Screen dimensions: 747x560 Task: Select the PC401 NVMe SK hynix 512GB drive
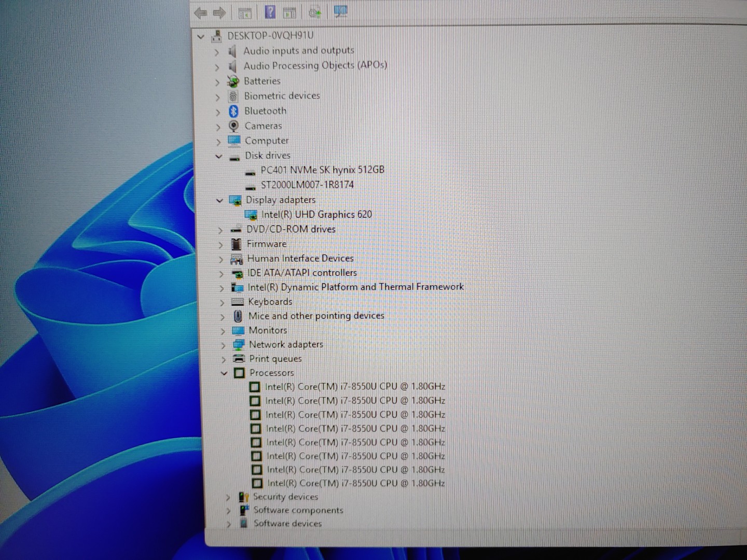point(322,170)
